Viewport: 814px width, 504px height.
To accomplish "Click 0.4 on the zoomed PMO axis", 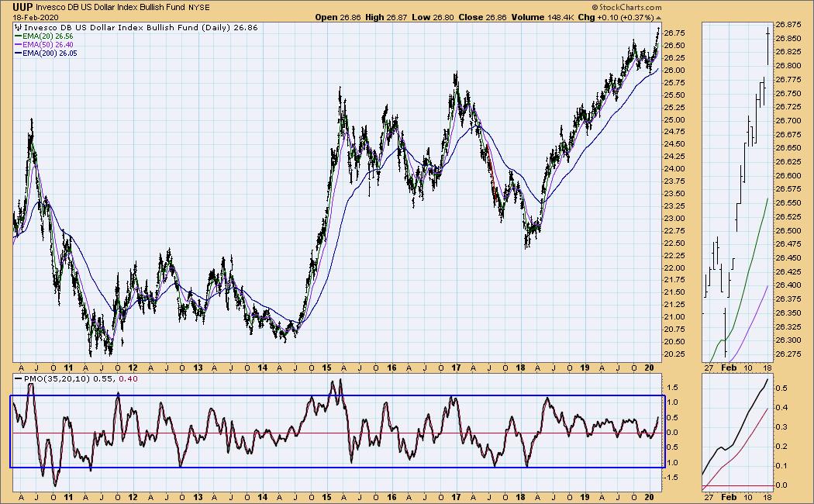I will 781,407.
